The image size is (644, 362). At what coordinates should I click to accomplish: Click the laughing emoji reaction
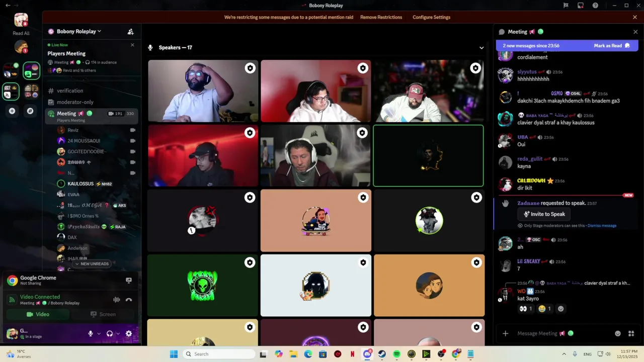[x=544, y=309]
